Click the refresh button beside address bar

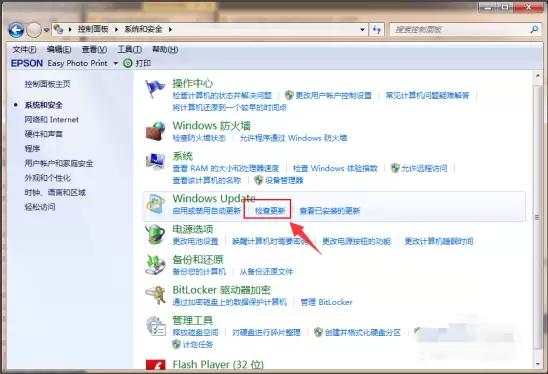pyautogui.click(x=377, y=30)
